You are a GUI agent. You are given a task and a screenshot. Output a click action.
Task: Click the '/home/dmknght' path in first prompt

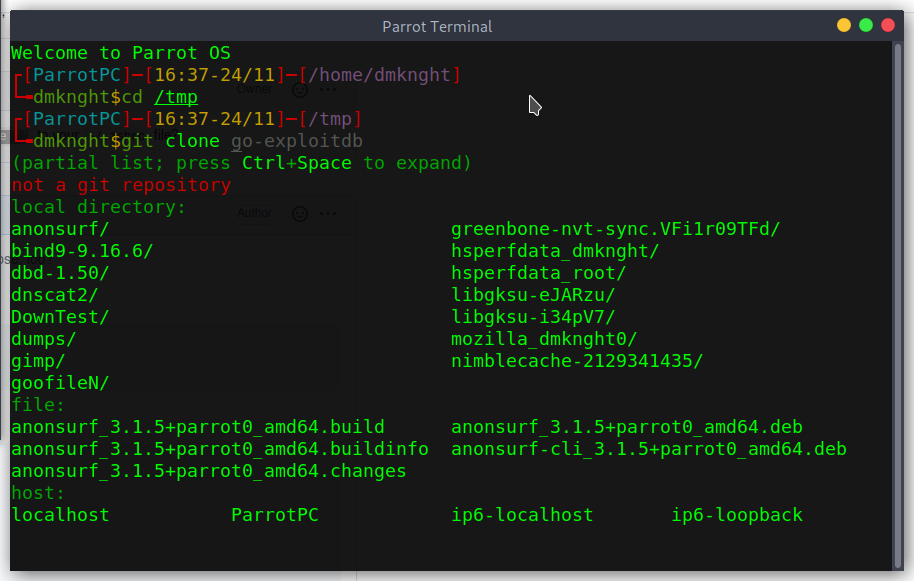[x=379, y=75]
